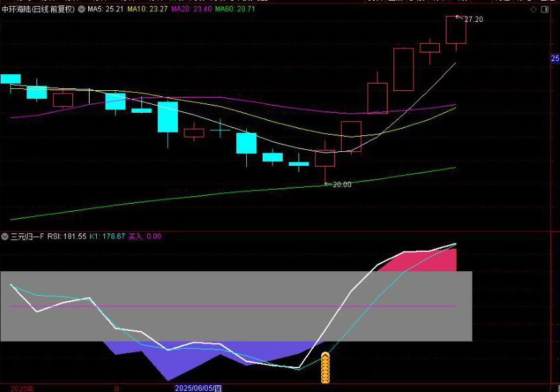Click the window layout icon at top-right
Image resolution: width=560 pixels, height=392 pixels.
coord(545,10)
